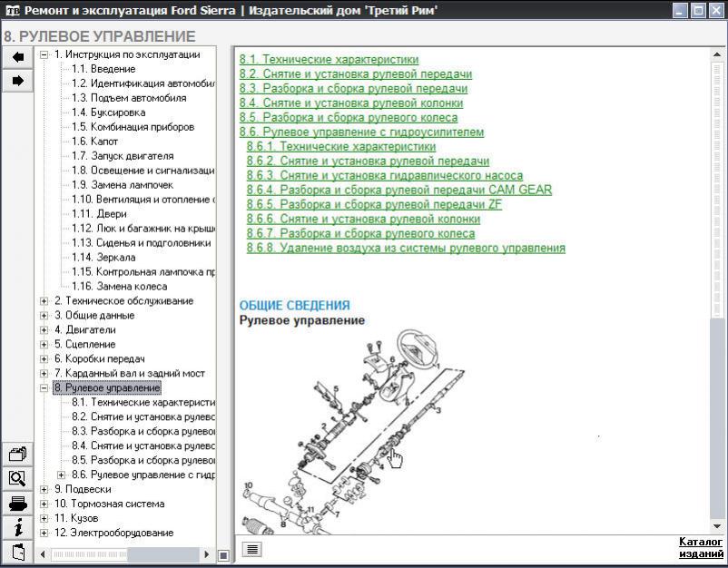Open the search magnifier icon

pyautogui.click(x=17, y=478)
